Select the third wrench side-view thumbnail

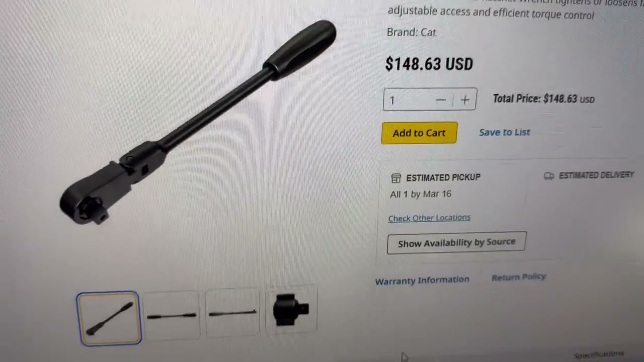(232, 313)
